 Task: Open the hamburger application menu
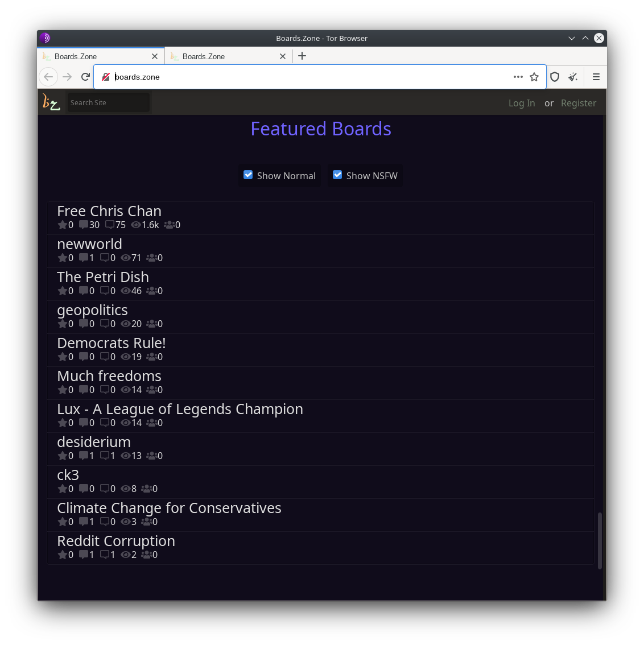(596, 77)
